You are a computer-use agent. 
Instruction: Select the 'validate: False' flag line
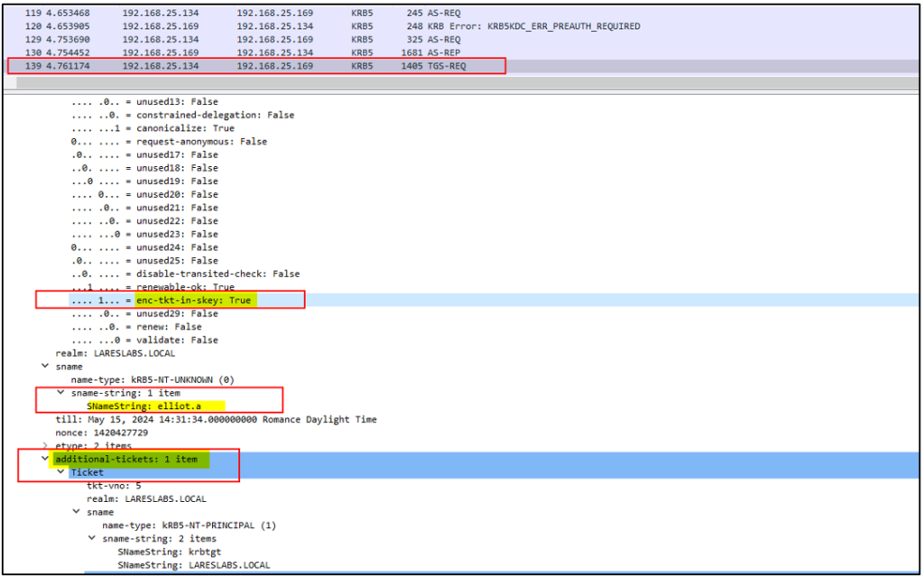pos(144,340)
